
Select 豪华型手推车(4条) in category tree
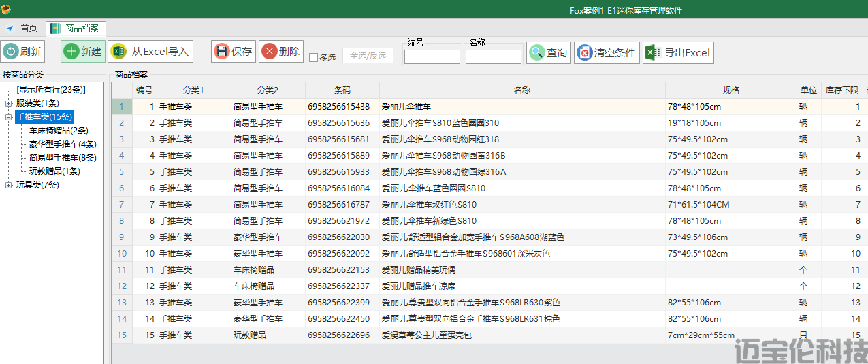coord(63,144)
